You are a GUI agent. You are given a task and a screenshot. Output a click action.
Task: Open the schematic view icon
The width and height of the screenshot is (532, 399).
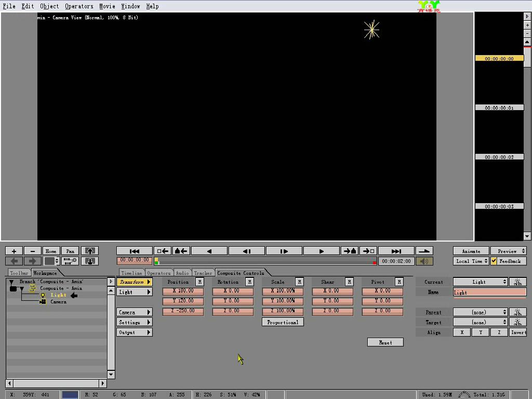70,261
